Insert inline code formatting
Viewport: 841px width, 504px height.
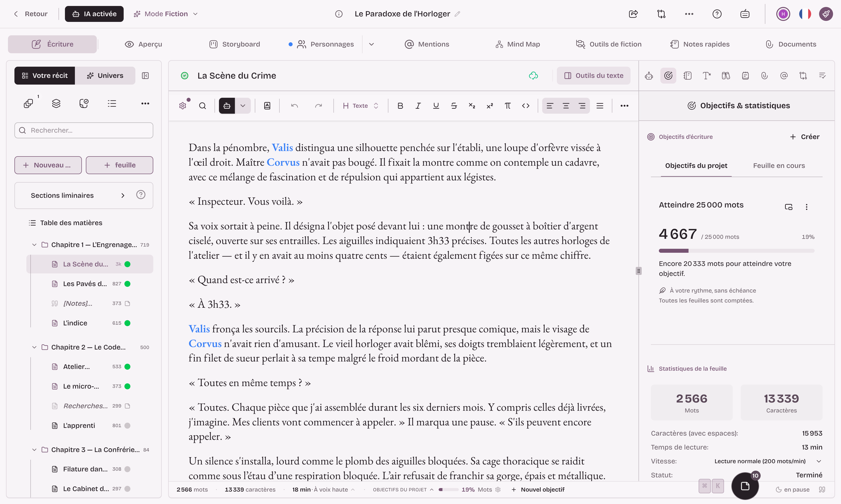tap(526, 106)
